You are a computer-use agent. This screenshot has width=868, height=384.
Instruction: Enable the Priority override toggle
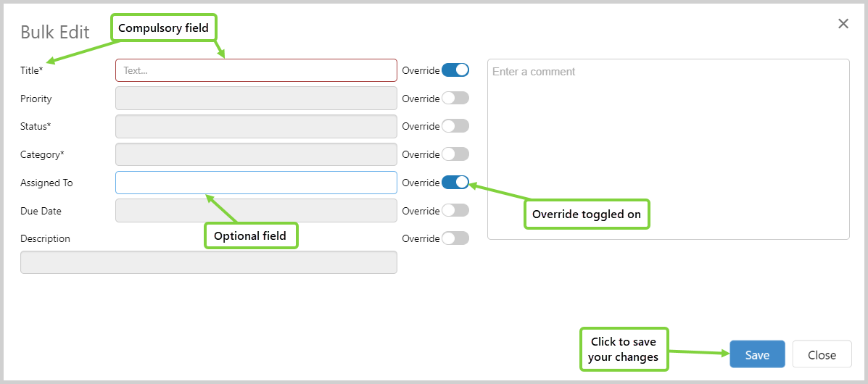(455, 98)
